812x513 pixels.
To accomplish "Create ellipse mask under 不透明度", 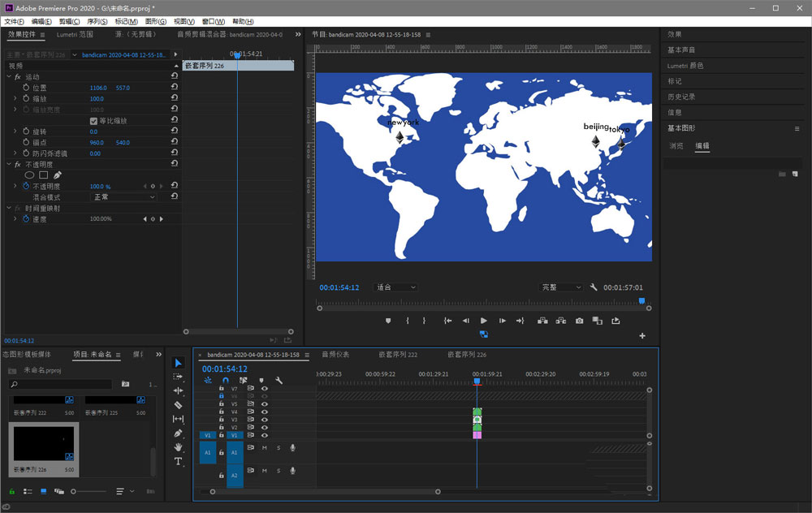I will tap(30, 175).
